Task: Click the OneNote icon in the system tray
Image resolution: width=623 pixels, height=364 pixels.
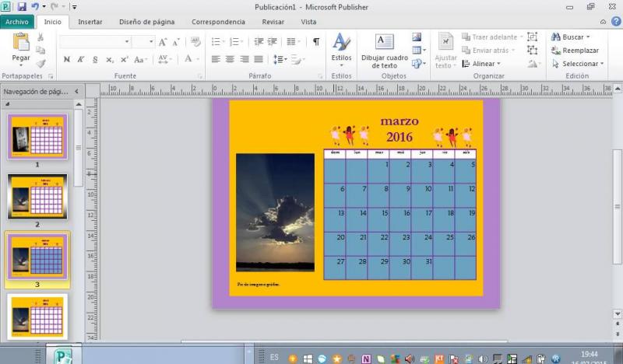Action: [366, 359]
